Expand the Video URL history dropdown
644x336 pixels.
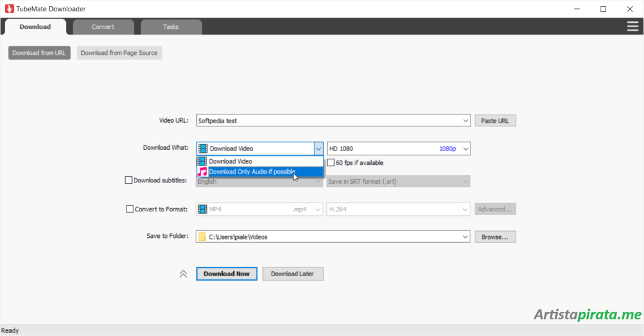click(465, 121)
